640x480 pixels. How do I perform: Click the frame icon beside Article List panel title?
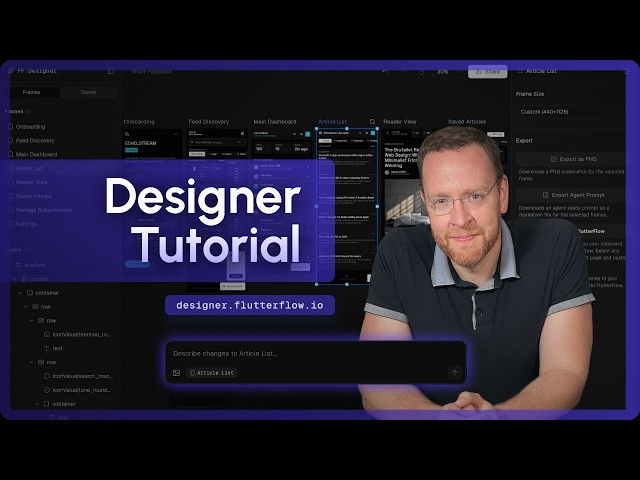click(520, 71)
